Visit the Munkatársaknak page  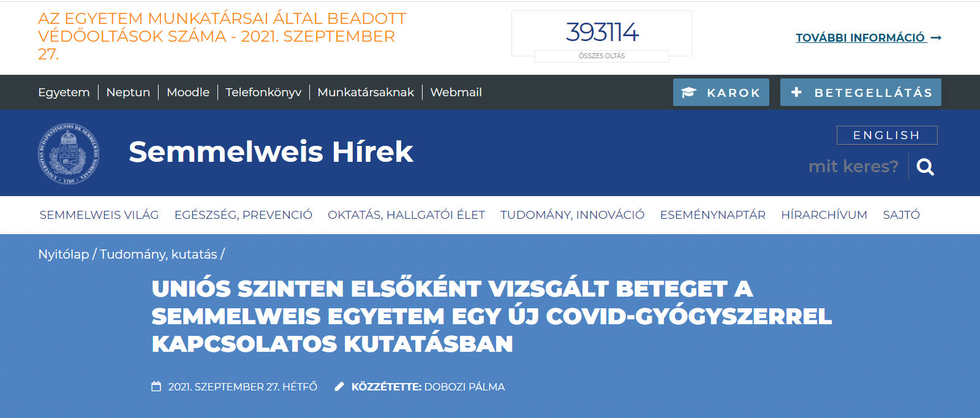click(x=366, y=93)
